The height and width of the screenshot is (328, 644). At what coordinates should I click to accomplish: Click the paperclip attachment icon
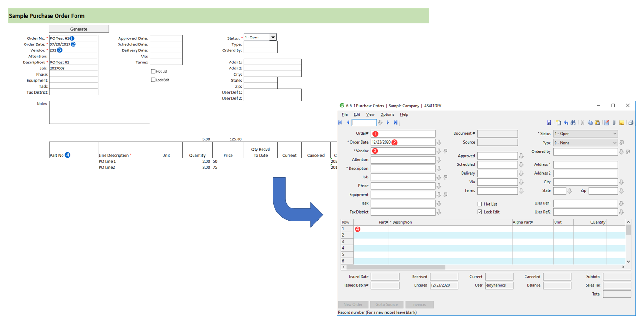(614, 123)
